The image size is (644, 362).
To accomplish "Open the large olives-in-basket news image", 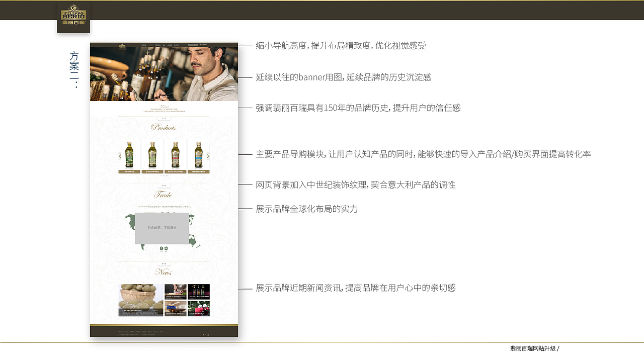I will (141, 300).
